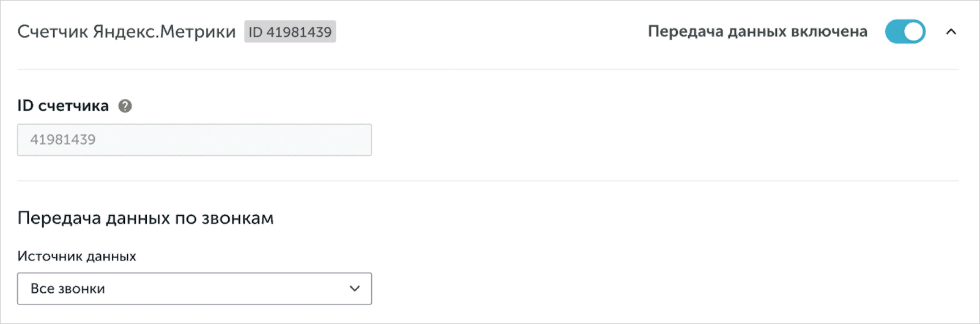This screenshot has width=980, height=324.
Task: Click the 'Передача данных включена' label
Action: [757, 32]
